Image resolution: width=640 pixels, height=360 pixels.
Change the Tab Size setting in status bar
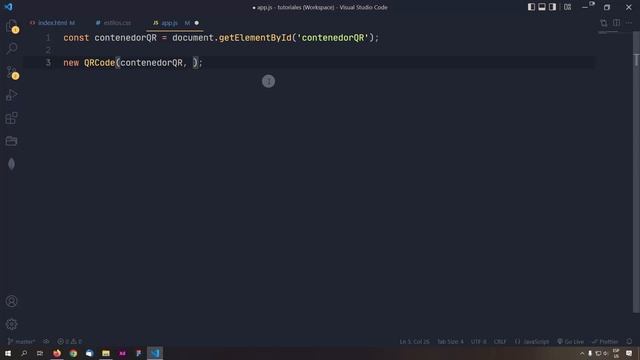coord(450,341)
